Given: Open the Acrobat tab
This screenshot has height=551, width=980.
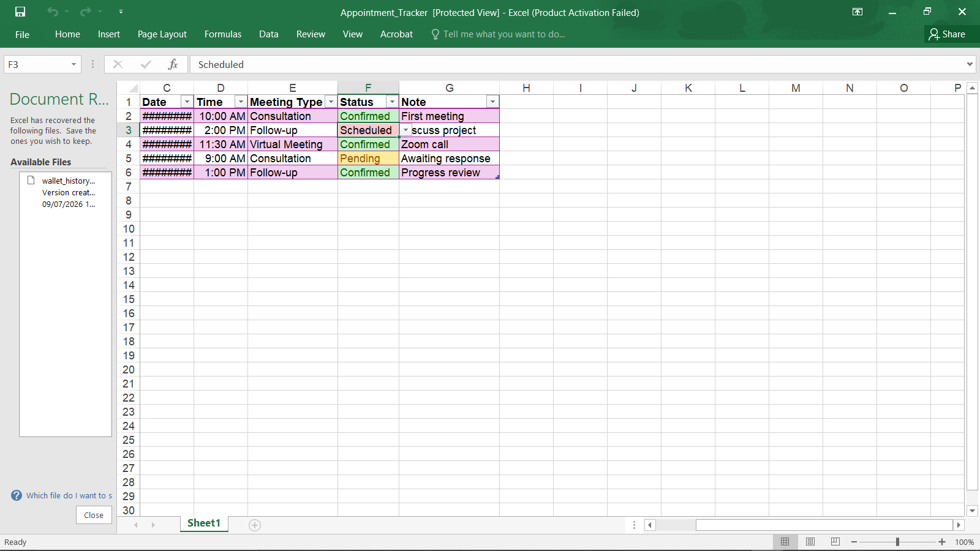Looking at the screenshot, I should tap(396, 34).
